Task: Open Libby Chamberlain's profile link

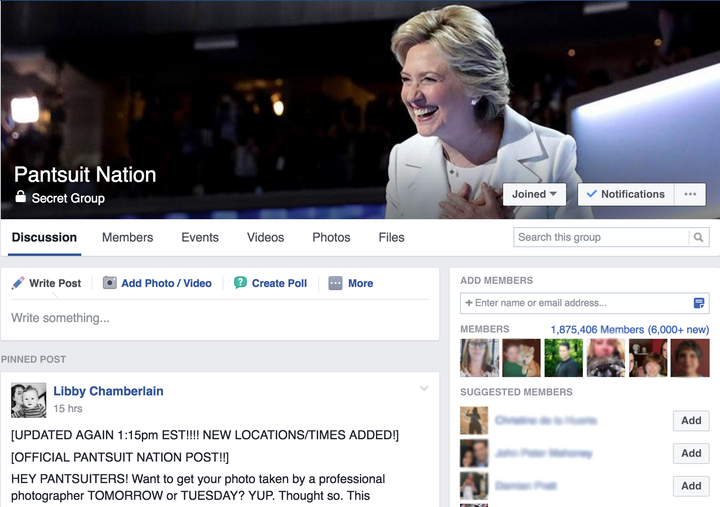Action: [x=108, y=391]
